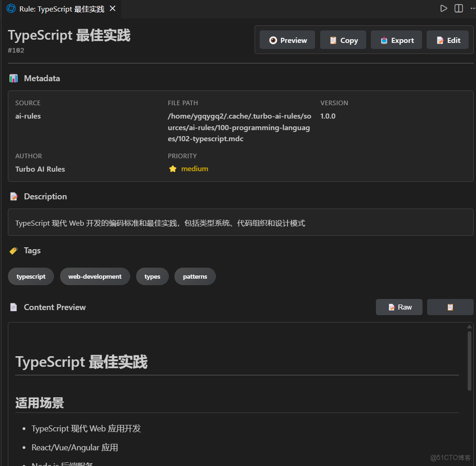Select the patterns tag
Viewport: 476px width, 466px height.
(x=195, y=276)
